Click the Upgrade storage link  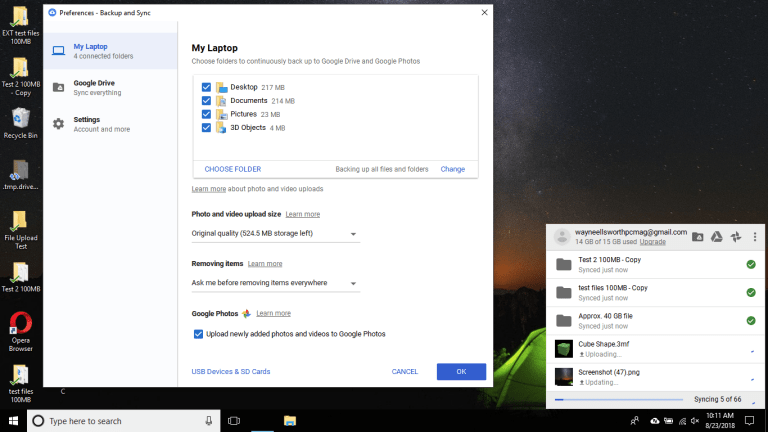[x=652, y=241]
